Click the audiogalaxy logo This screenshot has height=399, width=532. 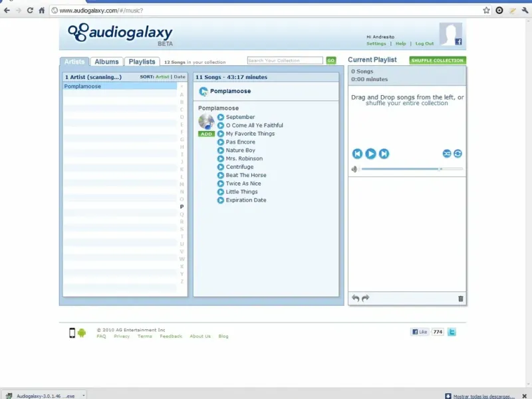point(120,33)
